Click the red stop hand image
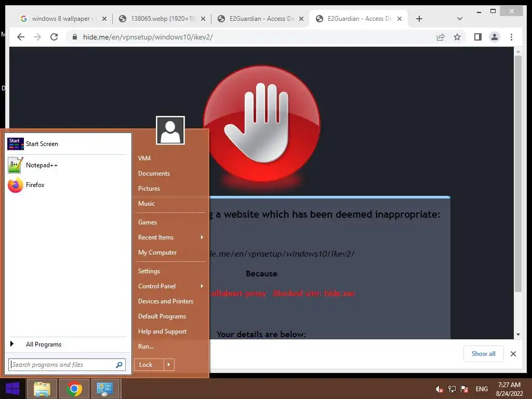This screenshot has width=532, height=399. coord(262,124)
